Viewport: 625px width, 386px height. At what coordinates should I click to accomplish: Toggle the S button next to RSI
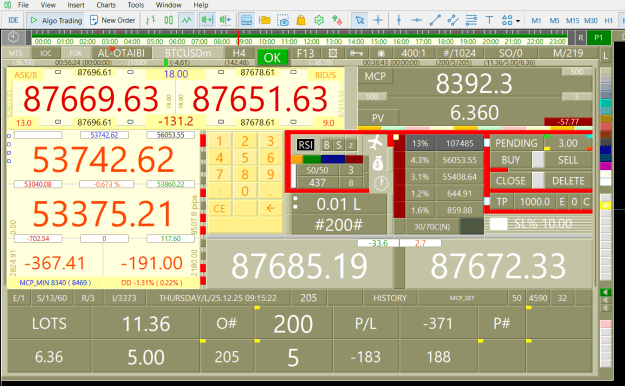(339, 145)
